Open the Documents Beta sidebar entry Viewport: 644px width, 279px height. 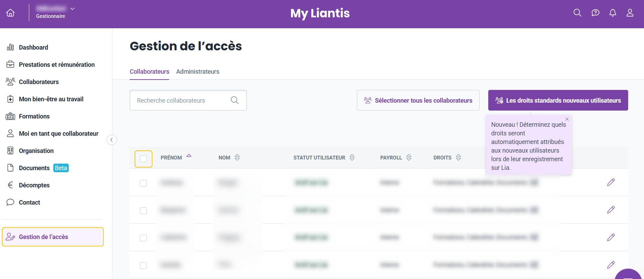(44, 168)
